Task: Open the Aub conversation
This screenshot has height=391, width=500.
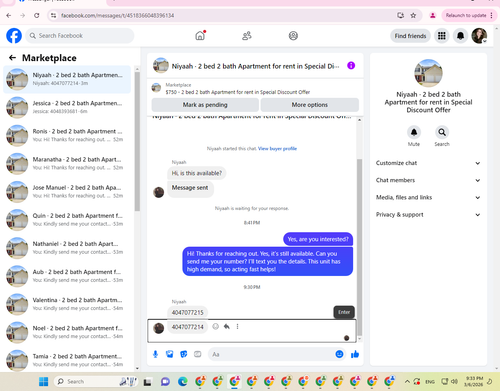Action: click(x=67, y=276)
